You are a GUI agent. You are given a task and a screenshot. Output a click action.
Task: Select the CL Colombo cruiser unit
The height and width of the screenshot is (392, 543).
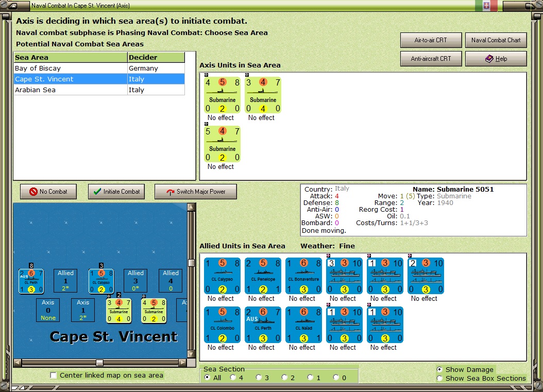(222, 325)
